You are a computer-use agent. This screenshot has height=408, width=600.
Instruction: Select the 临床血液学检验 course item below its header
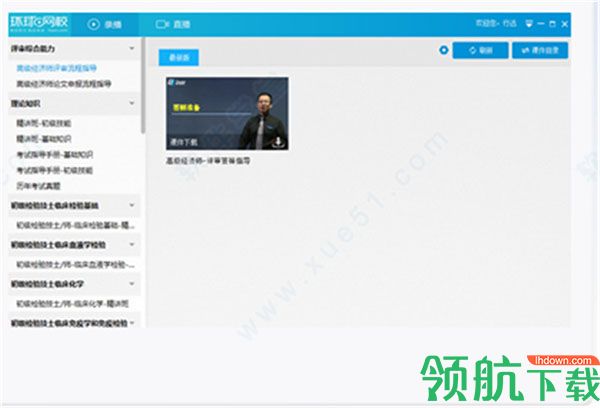75,264
